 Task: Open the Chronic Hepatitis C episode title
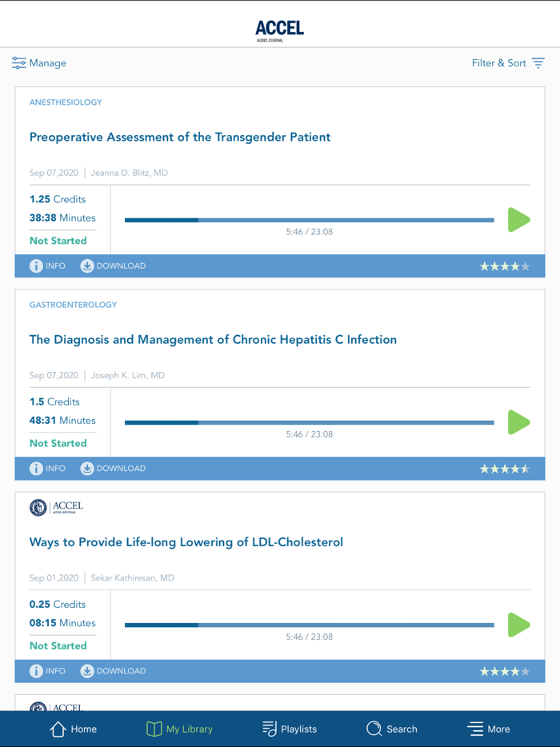[212, 339]
